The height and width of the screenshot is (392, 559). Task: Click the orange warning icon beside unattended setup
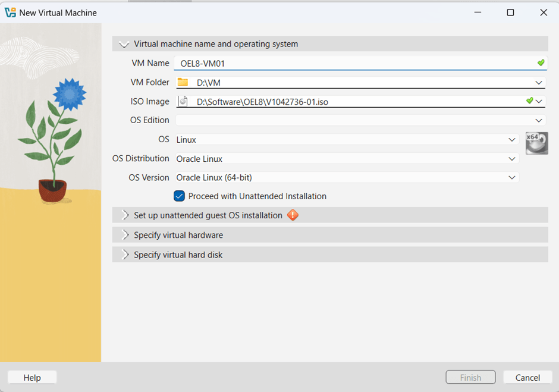[292, 215]
